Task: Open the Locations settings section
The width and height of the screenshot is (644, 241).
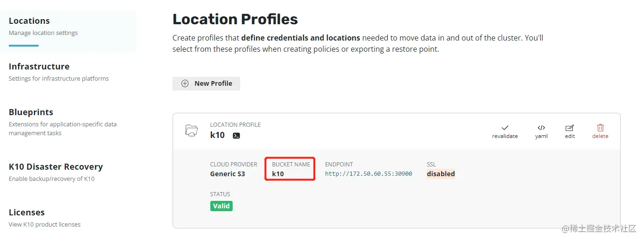Action: 29,21
